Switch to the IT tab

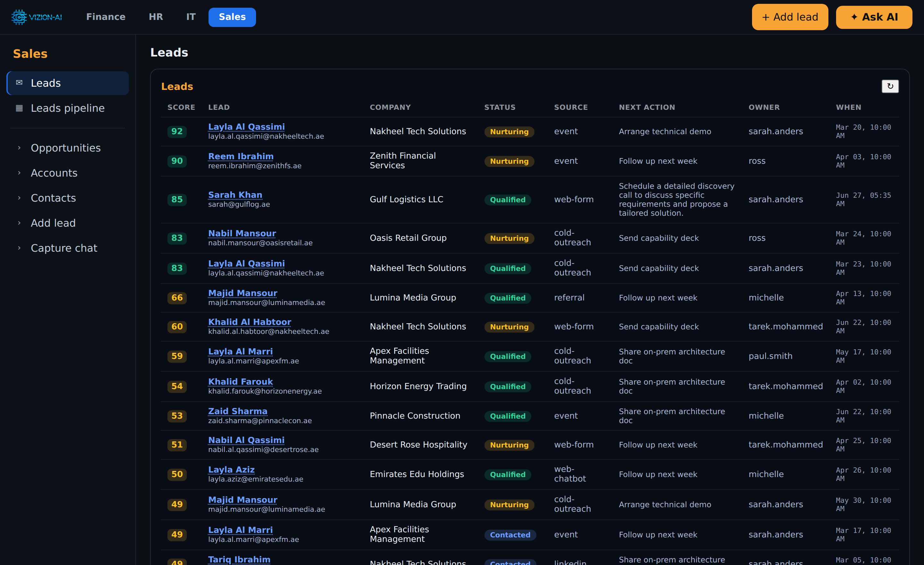(191, 17)
